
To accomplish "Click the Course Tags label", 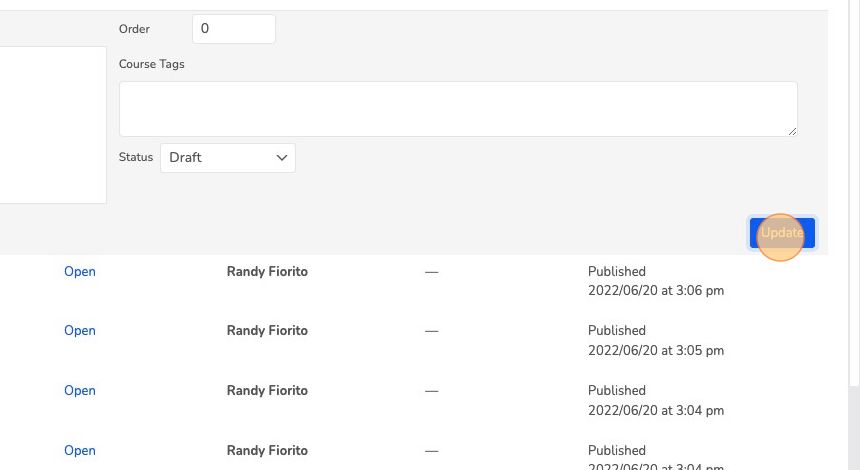I will point(151,64).
